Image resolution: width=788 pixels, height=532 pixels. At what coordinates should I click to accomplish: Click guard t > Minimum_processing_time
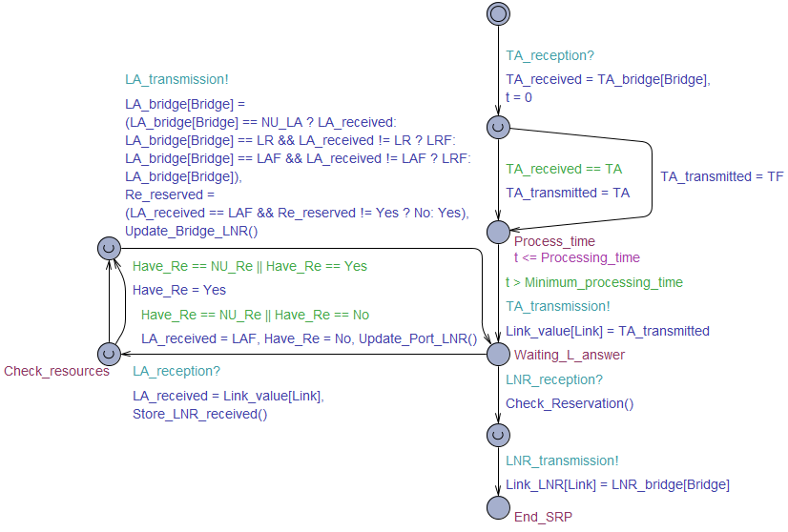(594, 282)
